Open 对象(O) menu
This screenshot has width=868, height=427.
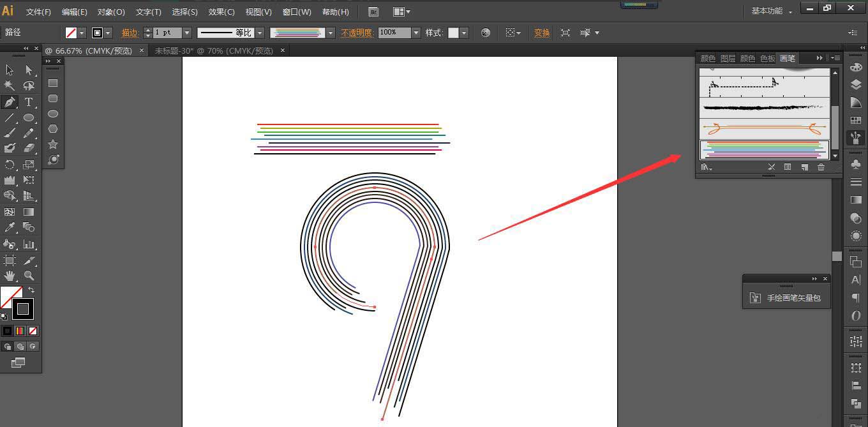pyautogui.click(x=111, y=12)
